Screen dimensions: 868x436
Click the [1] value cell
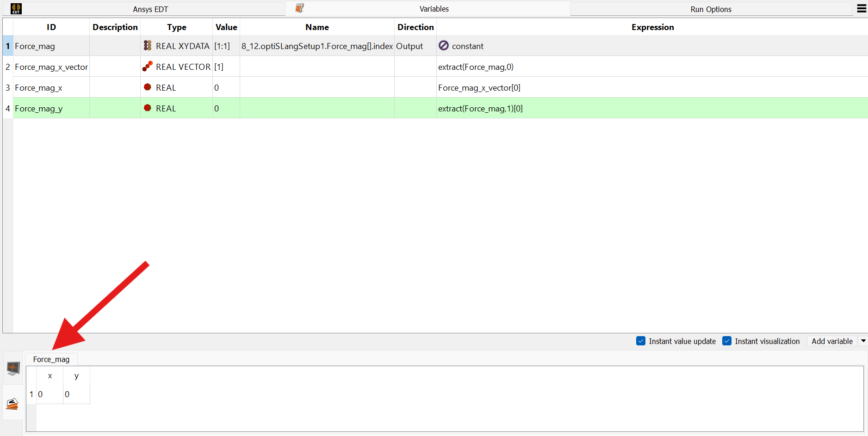click(x=226, y=67)
